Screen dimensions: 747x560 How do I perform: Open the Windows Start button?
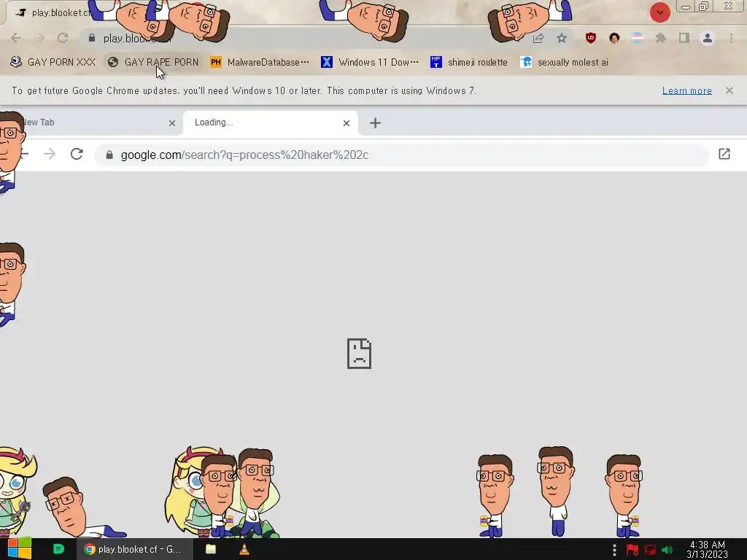pyautogui.click(x=19, y=549)
